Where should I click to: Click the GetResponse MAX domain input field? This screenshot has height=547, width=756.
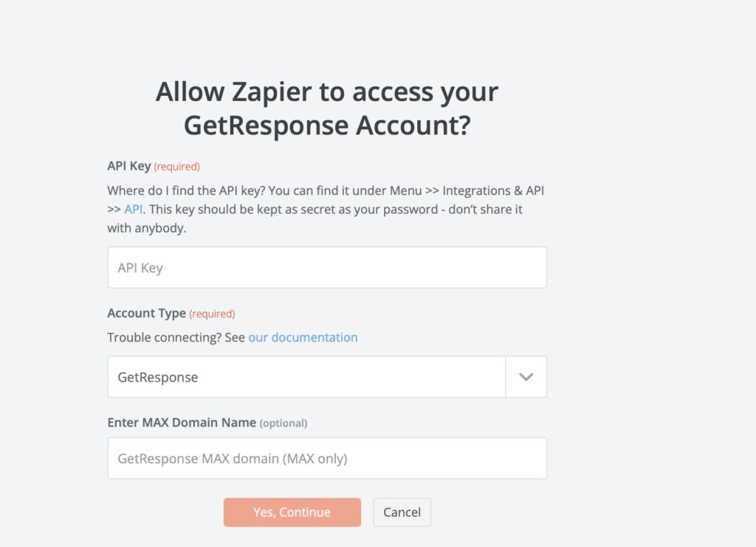(327, 458)
